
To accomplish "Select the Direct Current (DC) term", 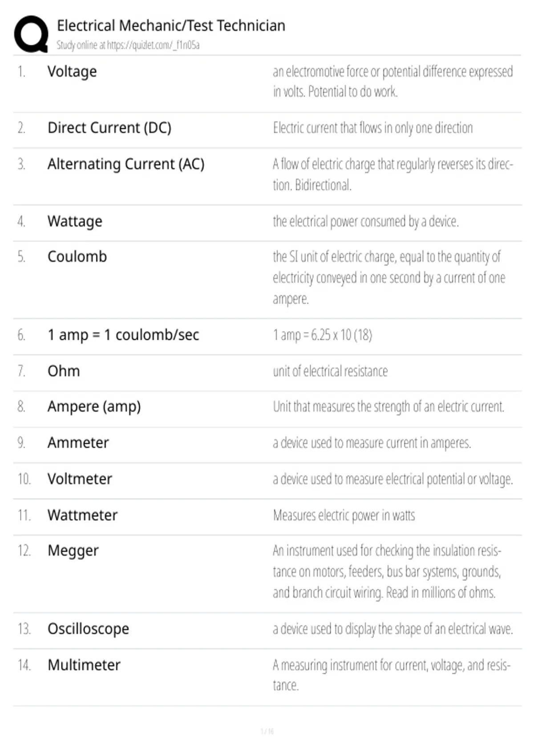I will [109, 128].
